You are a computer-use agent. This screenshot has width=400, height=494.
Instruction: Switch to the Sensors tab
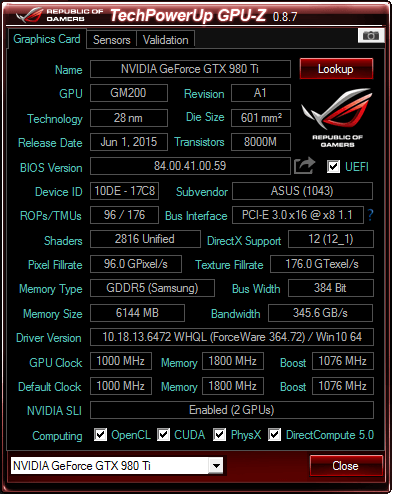pyautogui.click(x=112, y=40)
